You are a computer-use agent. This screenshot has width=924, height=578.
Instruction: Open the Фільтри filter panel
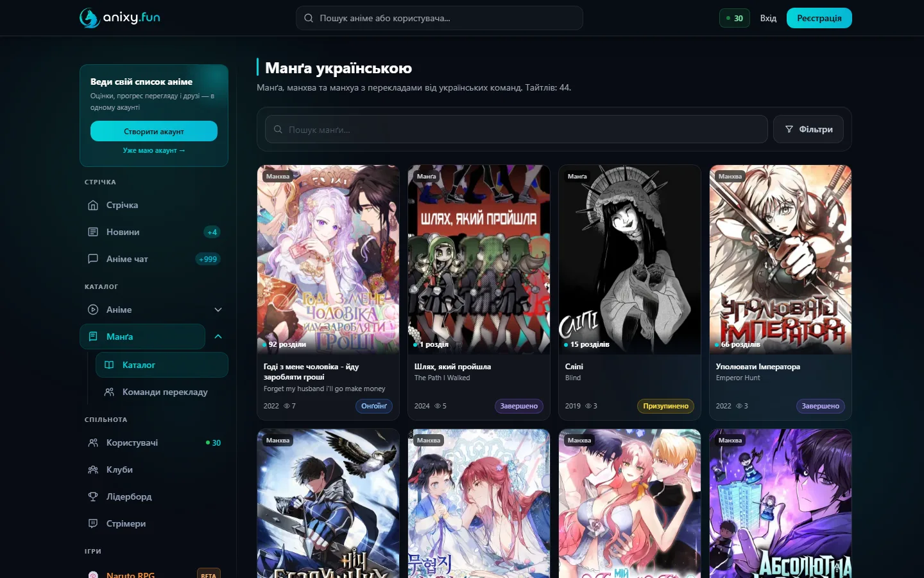(x=809, y=129)
